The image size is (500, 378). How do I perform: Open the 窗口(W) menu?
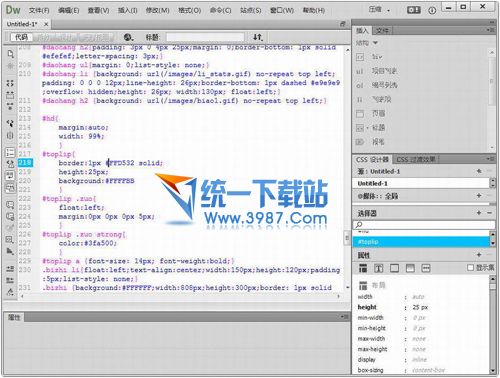pyautogui.click(x=282, y=10)
